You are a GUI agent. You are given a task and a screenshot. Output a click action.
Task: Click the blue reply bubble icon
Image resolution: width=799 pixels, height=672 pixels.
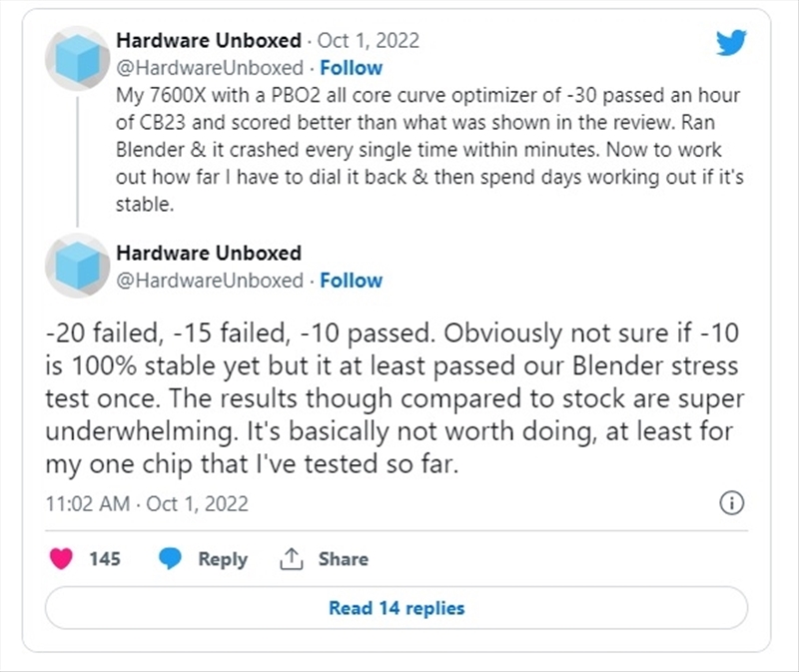click(x=171, y=559)
